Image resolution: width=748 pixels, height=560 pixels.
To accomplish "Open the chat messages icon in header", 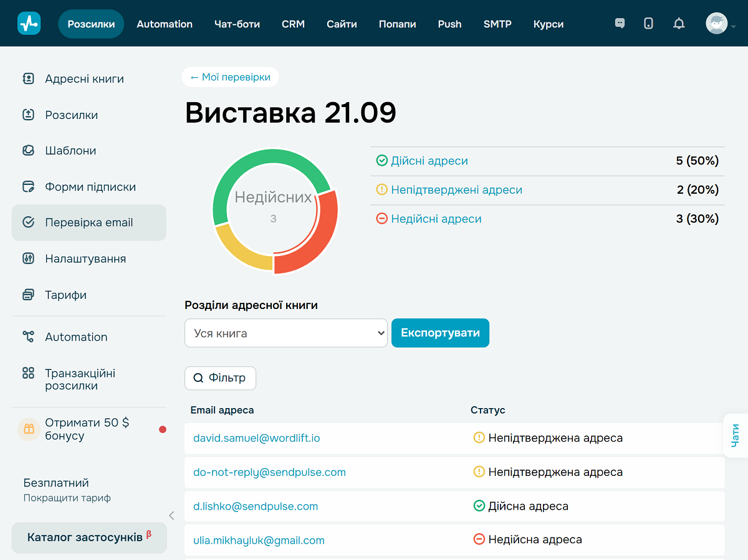I will click(x=619, y=23).
